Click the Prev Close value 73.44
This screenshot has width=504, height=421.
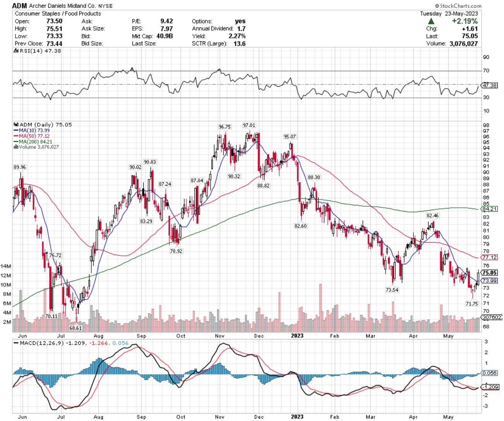click(55, 43)
